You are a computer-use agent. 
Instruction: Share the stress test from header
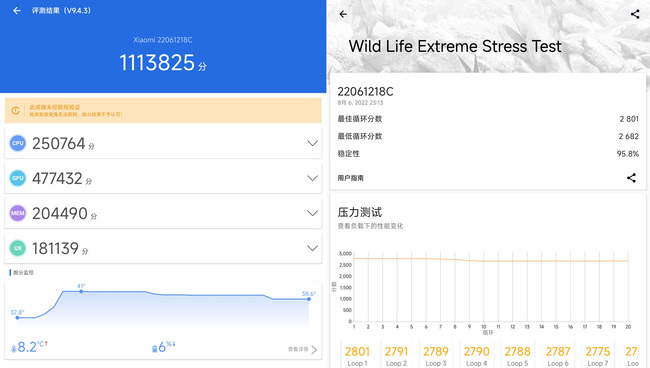pos(635,14)
